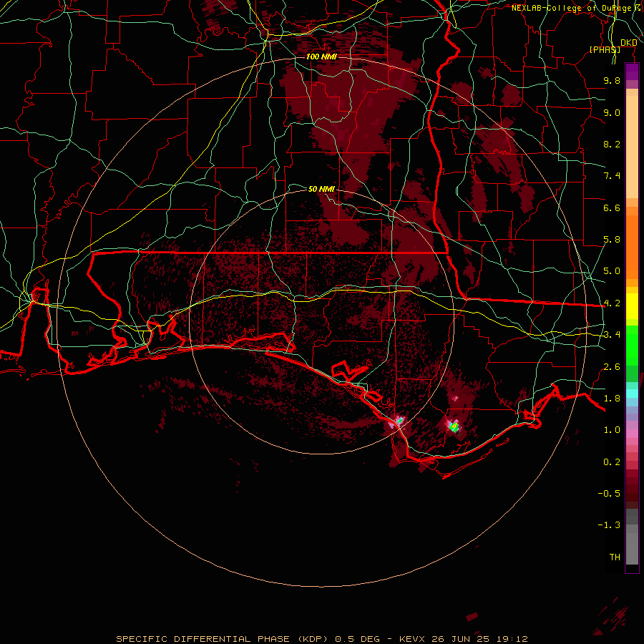Select the 7.4 value on the color scale

pos(612,176)
